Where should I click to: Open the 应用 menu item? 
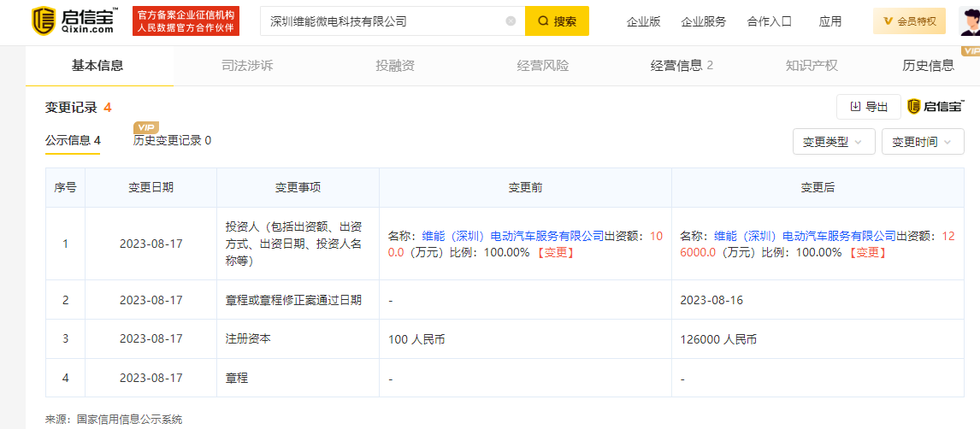[x=830, y=21]
